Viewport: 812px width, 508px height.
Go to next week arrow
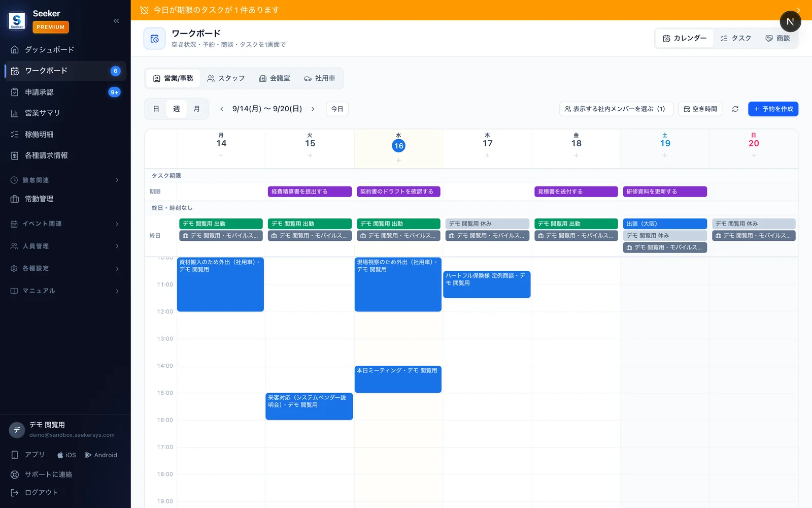[313, 109]
